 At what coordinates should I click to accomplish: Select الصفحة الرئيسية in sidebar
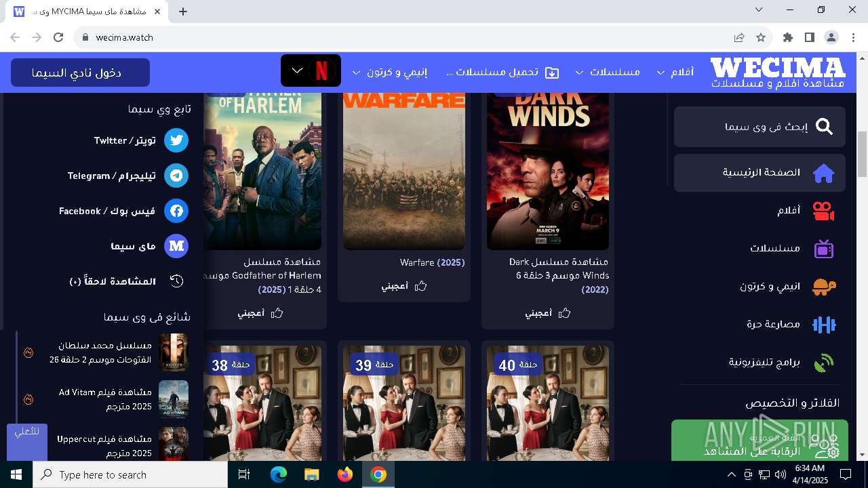759,173
